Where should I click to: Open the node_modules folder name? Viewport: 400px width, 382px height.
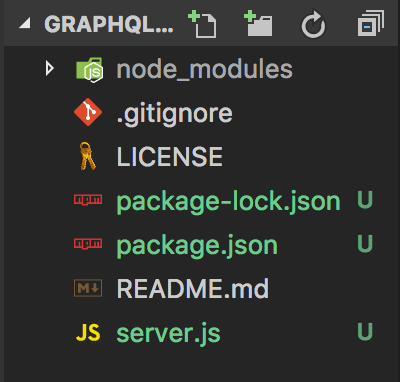pyautogui.click(x=205, y=70)
